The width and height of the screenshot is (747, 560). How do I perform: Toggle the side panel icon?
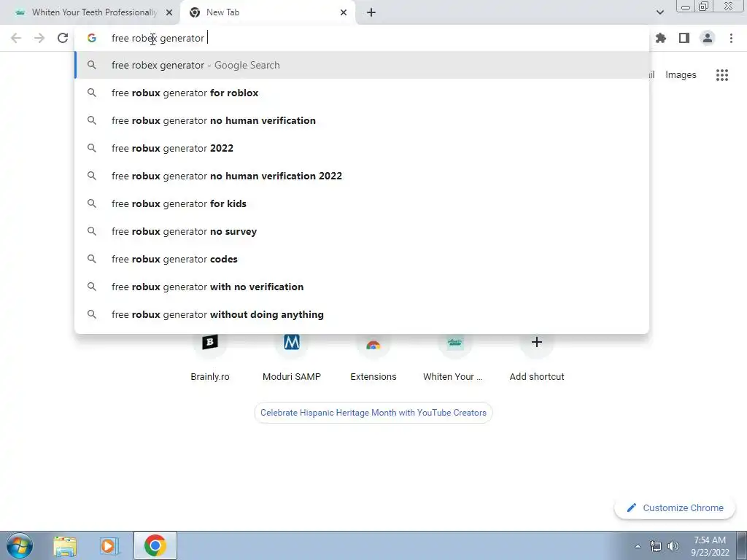[x=684, y=38]
